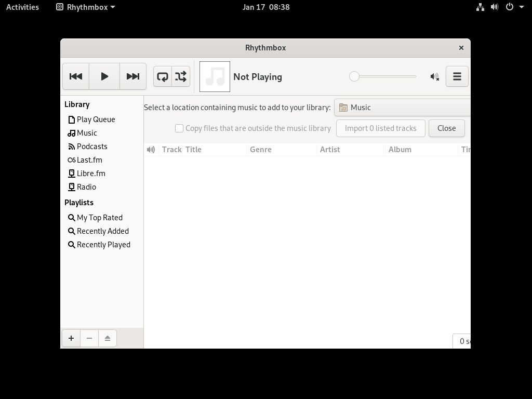Click Import 0 listed tracks button
Screen dimensions: 532x399
point(381,128)
